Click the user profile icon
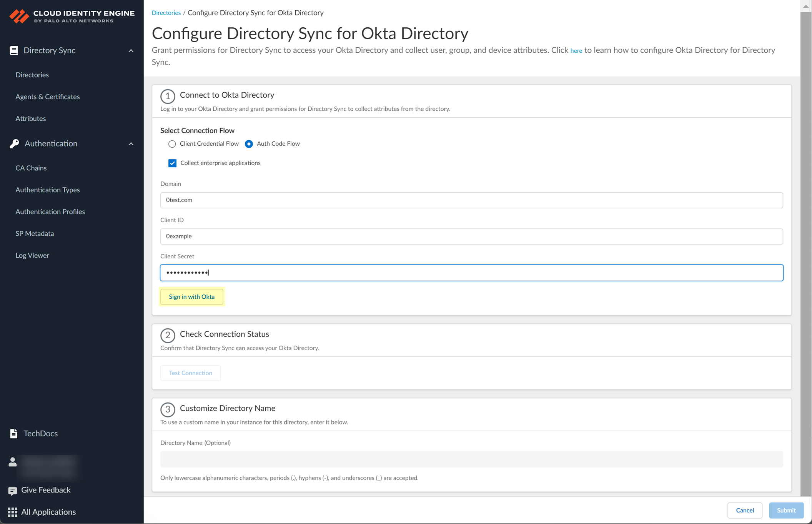 point(13,462)
